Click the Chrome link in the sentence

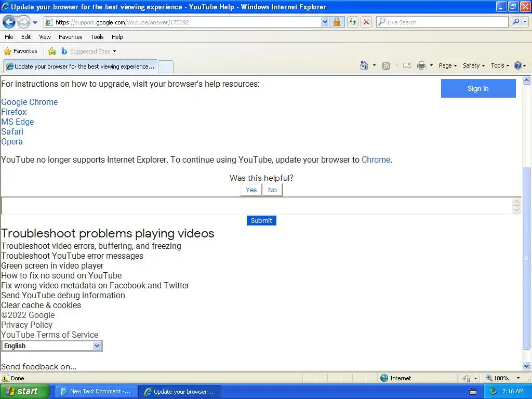376,160
